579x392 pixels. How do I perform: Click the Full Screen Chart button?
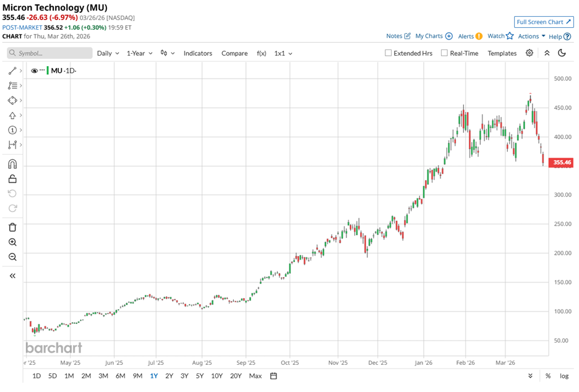click(x=544, y=22)
